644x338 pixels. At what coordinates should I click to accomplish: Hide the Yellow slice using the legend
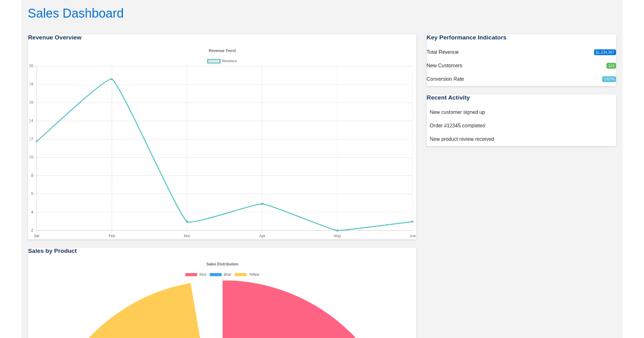247,274
